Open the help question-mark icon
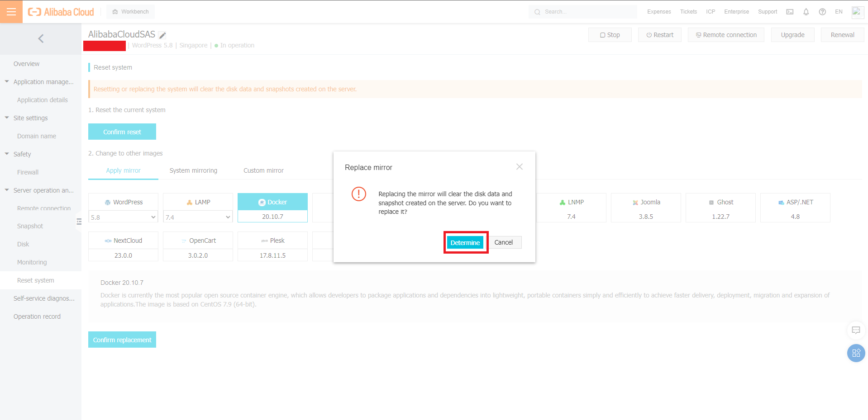 pos(822,12)
